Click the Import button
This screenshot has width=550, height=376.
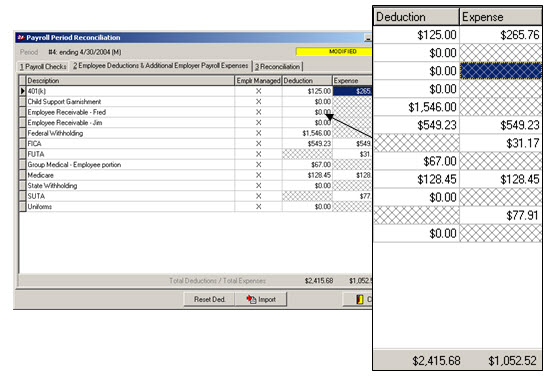(x=261, y=299)
